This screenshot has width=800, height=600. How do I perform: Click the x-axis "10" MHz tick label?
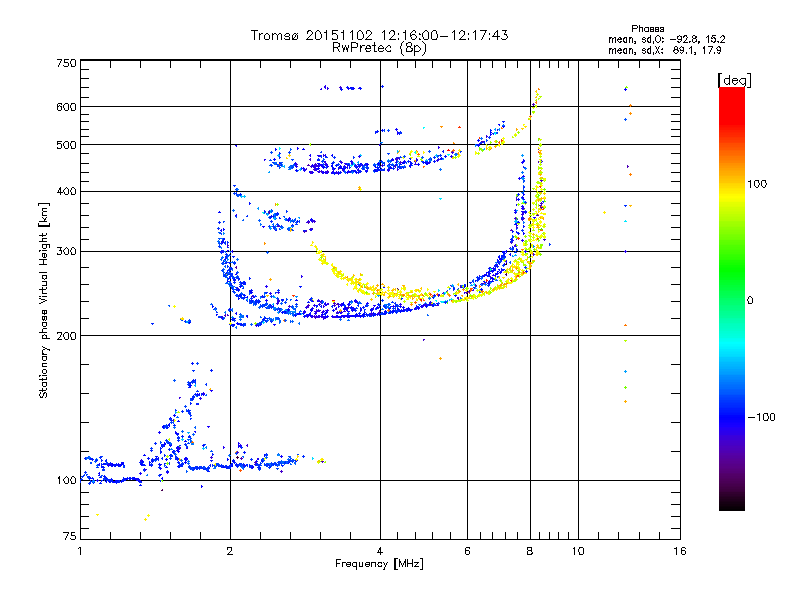[x=578, y=551]
